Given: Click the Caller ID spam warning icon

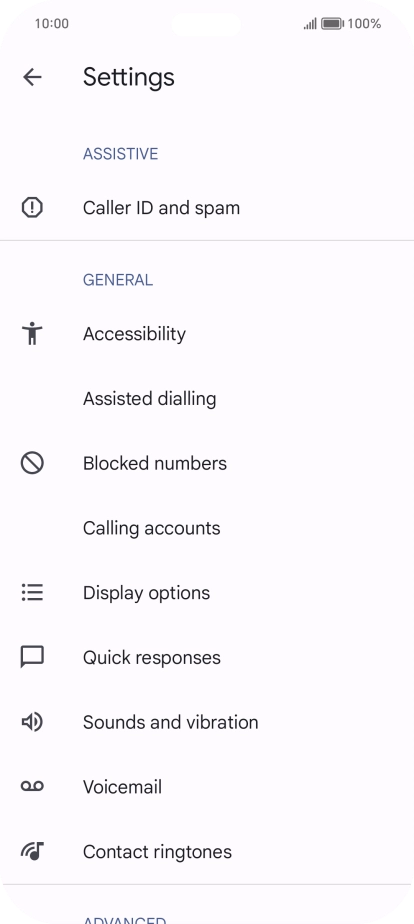Looking at the screenshot, I should [x=32, y=207].
